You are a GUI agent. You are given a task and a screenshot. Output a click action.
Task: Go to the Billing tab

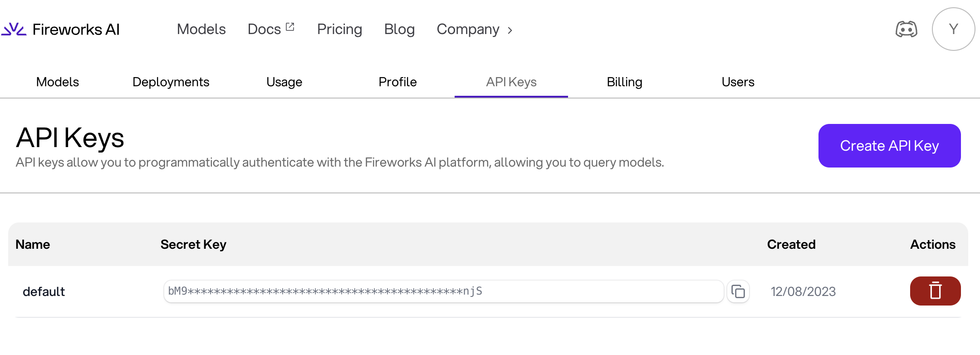click(625, 82)
